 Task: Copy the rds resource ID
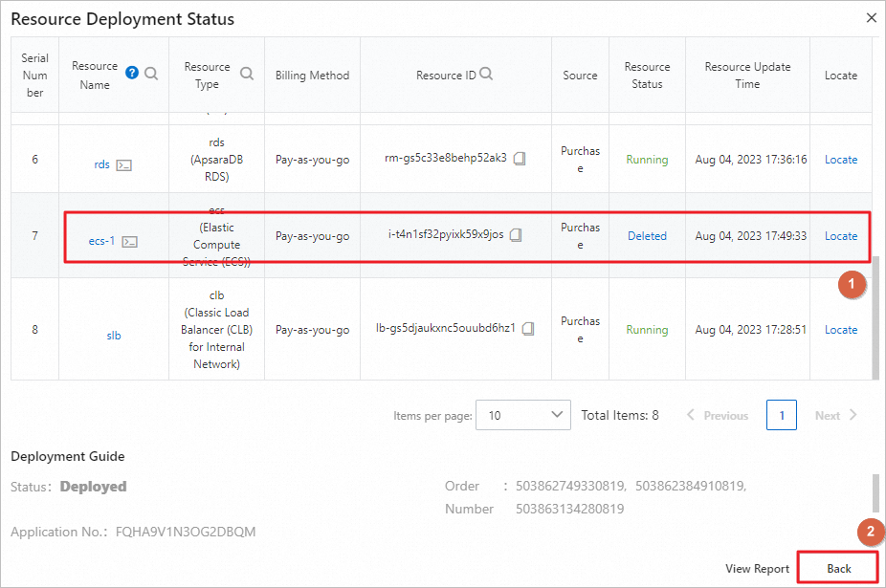520,160
